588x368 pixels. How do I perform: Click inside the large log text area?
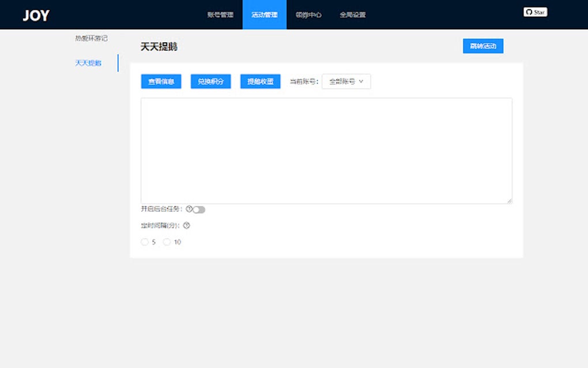(x=326, y=149)
